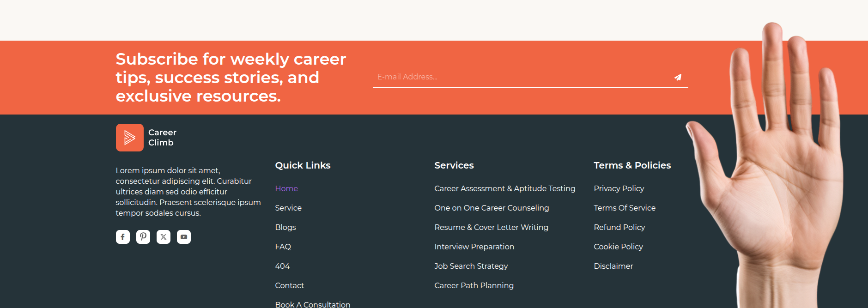Open Career Assessment & Aptitude Testing
This screenshot has height=308, width=868.
coord(505,188)
